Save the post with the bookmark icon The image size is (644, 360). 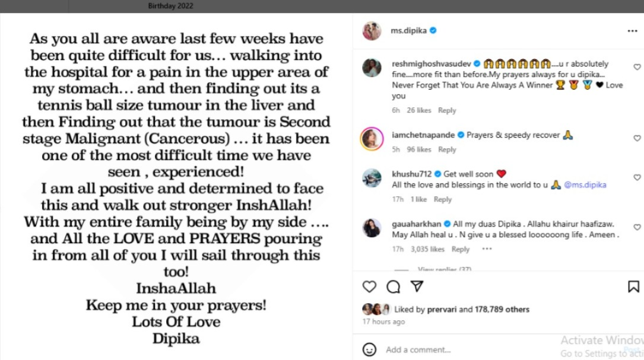pos(633,287)
